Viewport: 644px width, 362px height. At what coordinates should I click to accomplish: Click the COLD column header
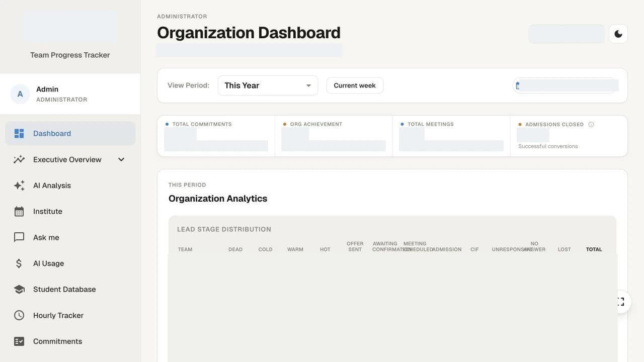pos(265,249)
